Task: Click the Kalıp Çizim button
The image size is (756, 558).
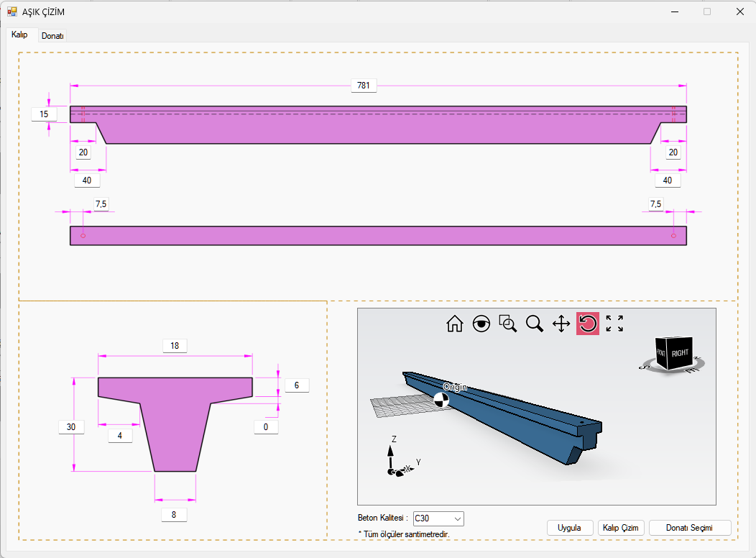Action: tap(621, 528)
